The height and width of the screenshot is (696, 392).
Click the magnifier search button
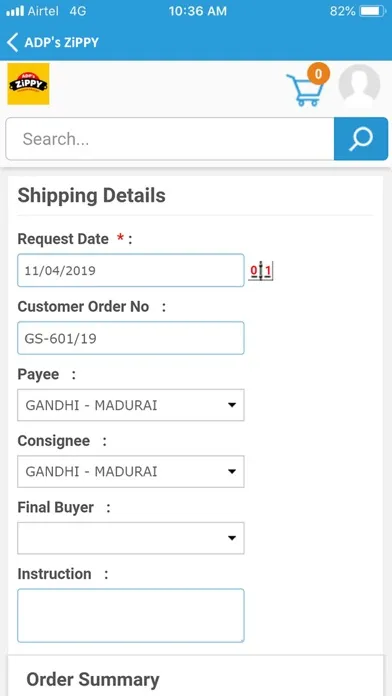(x=361, y=139)
